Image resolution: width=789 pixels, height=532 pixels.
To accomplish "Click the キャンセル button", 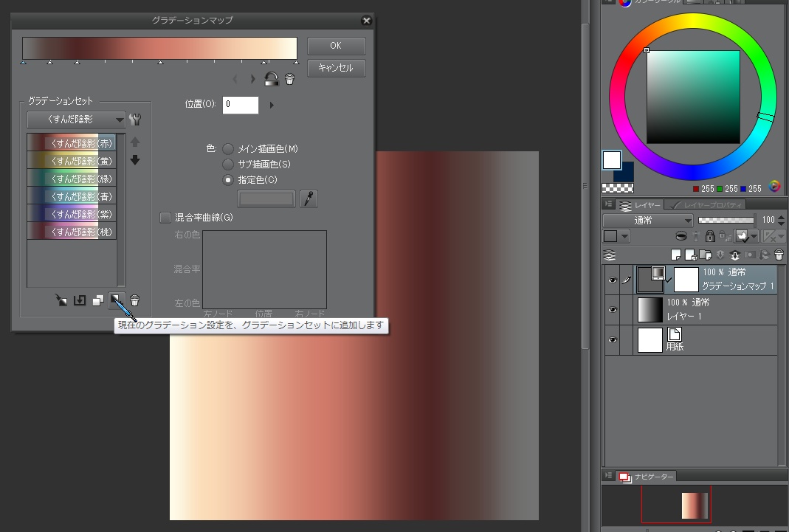I will pos(336,68).
